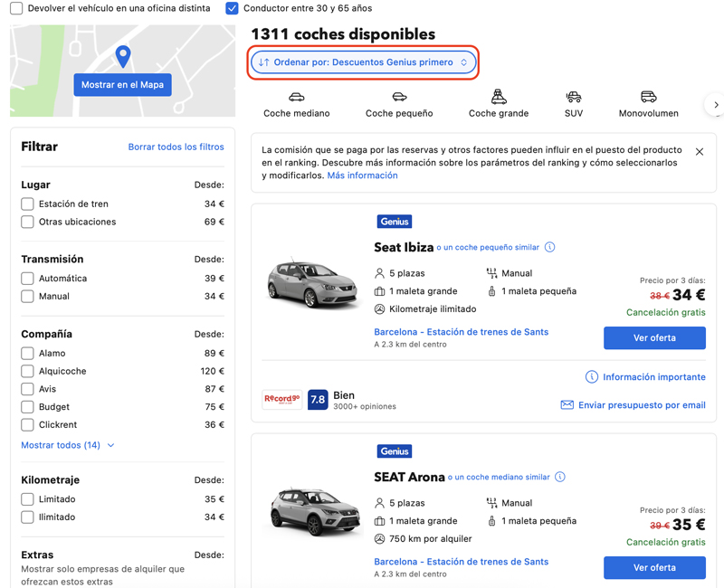Click the SEAT Arona title

tap(409, 477)
